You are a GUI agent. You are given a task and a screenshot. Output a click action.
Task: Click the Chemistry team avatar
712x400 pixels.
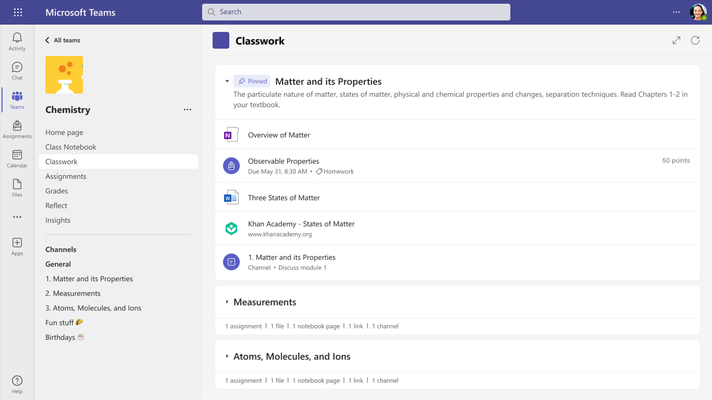pos(64,75)
